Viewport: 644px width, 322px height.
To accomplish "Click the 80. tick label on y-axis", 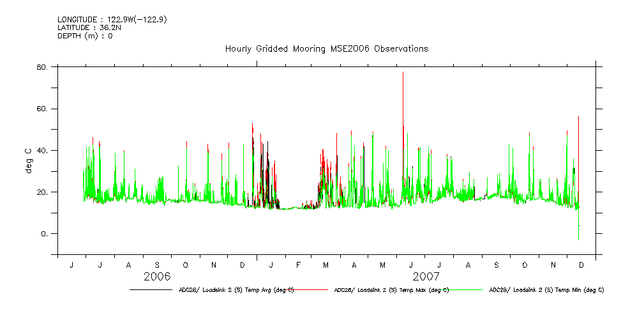I will point(43,67).
